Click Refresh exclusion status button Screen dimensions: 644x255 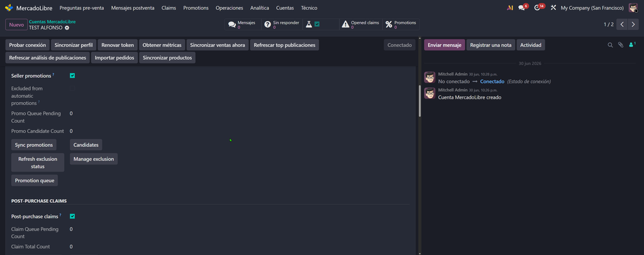[38, 163]
